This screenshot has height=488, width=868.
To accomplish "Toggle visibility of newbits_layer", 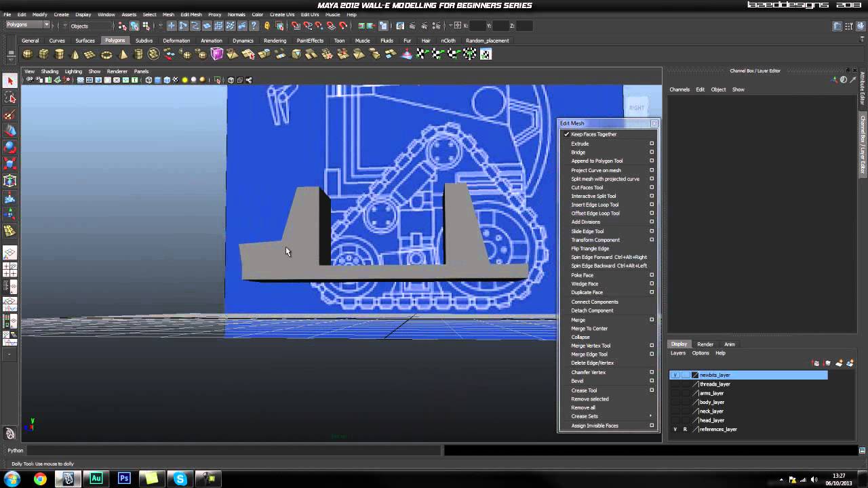I will pyautogui.click(x=675, y=375).
